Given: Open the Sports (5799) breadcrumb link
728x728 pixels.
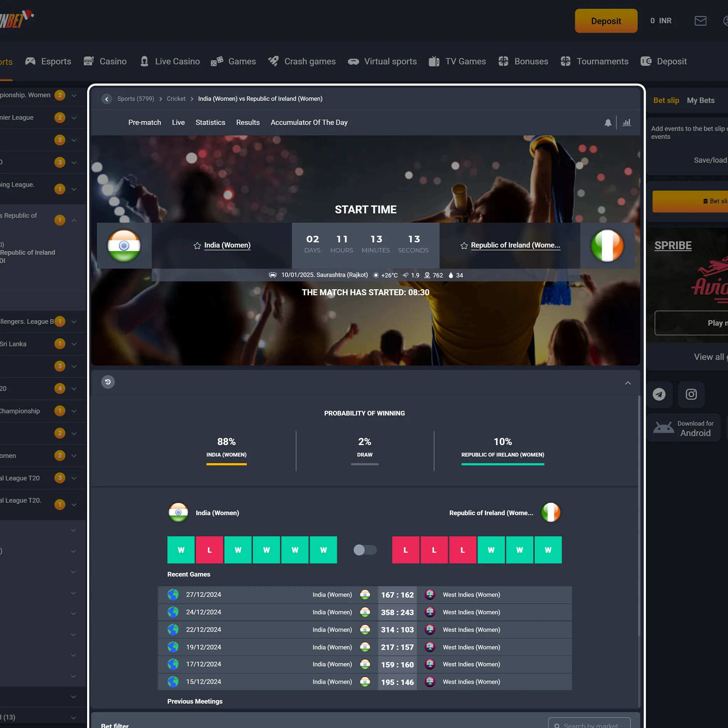Looking at the screenshot, I should coord(136,99).
